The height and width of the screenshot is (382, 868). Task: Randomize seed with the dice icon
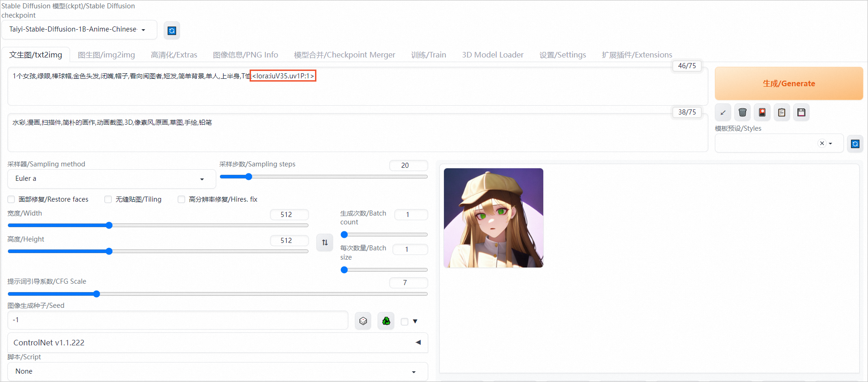point(363,321)
